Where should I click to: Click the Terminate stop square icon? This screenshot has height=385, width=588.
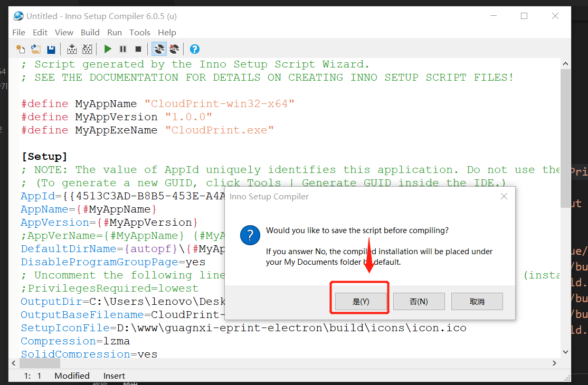point(138,49)
